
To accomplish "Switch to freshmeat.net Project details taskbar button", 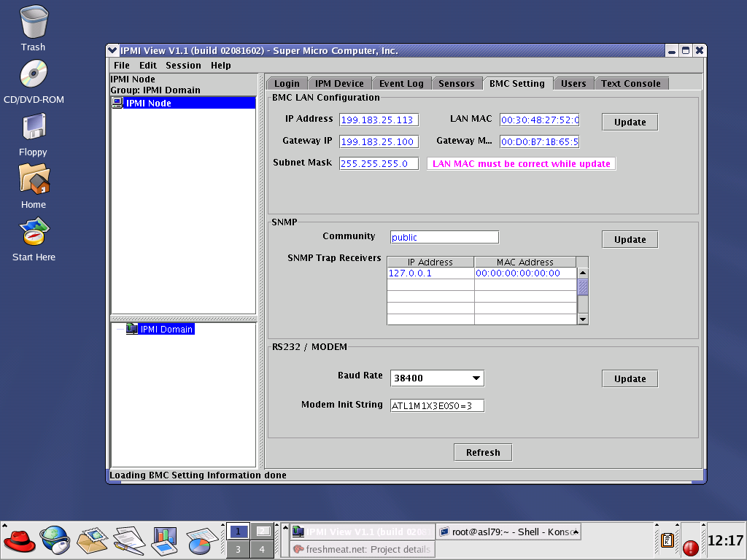I will point(363,549).
